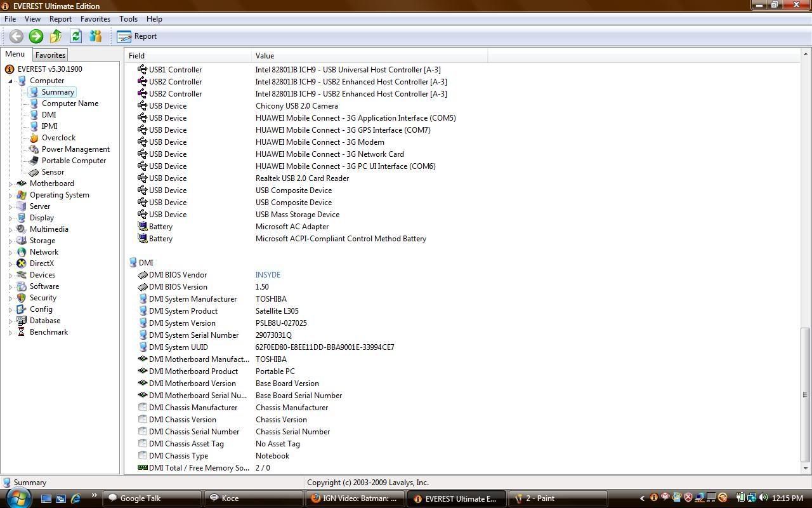The width and height of the screenshot is (812, 508).
Task: Click the green Forward arrow toolbar icon
Action: pyautogui.click(x=36, y=36)
